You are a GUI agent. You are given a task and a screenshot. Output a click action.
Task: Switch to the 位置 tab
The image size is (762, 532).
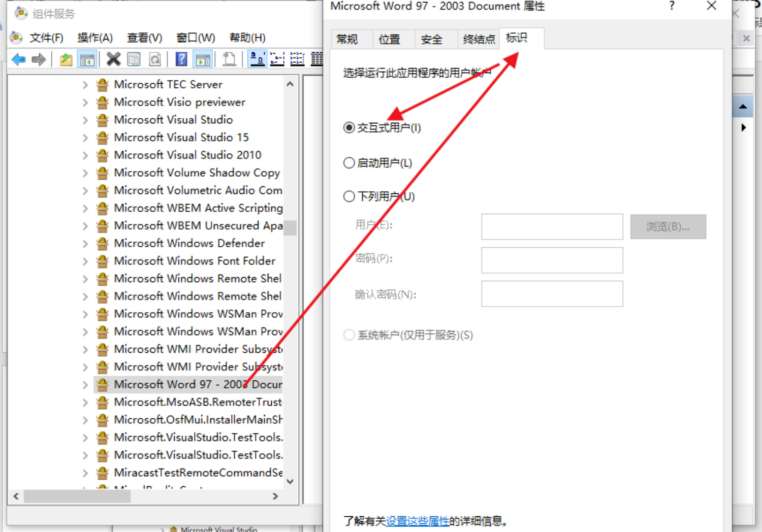click(390, 40)
